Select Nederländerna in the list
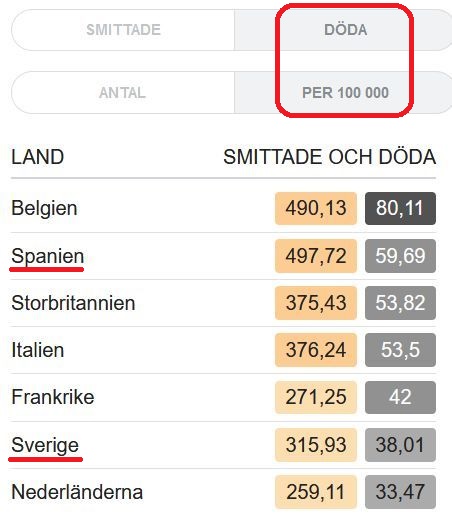452x519 pixels. tap(77, 492)
